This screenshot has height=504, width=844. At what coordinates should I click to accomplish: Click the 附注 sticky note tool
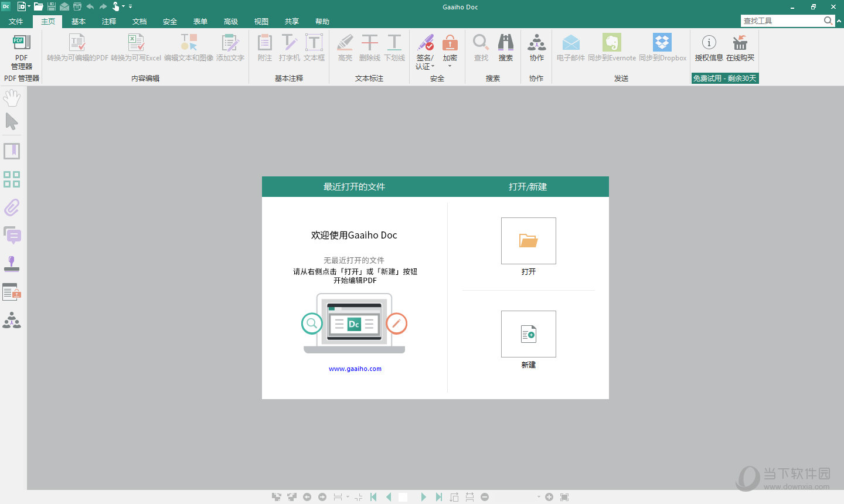(265, 47)
